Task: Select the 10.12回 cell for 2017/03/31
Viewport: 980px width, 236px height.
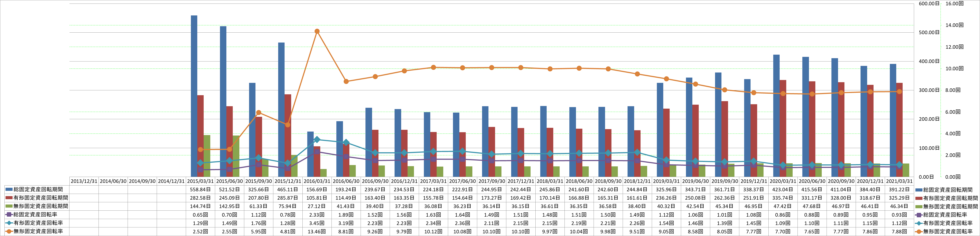Action: [x=433, y=231]
